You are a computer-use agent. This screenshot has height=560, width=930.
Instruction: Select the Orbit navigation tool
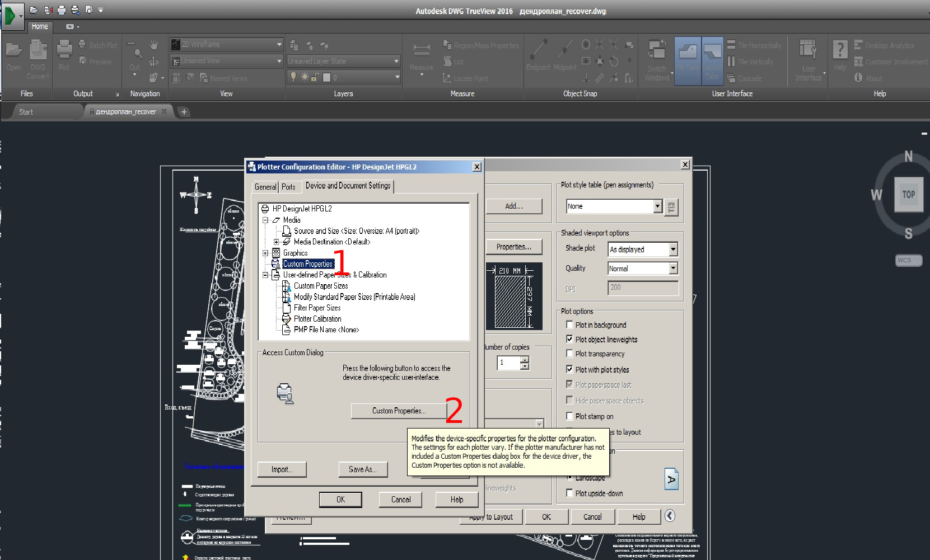pyautogui.click(x=154, y=61)
